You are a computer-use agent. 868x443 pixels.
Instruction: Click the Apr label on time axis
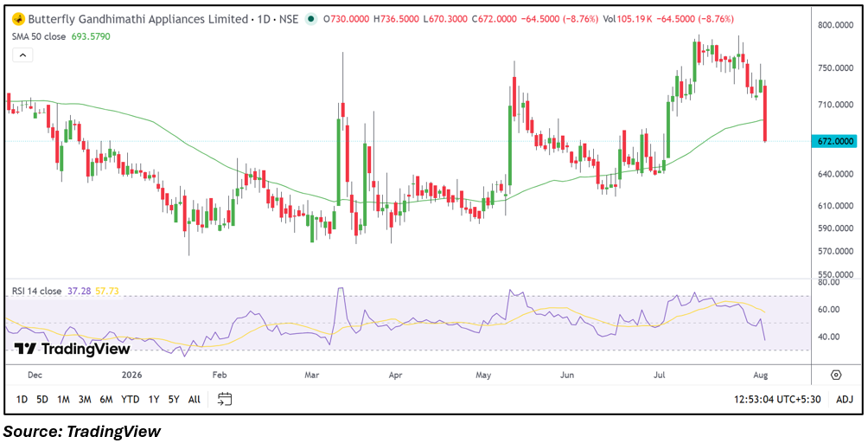pyautogui.click(x=395, y=375)
